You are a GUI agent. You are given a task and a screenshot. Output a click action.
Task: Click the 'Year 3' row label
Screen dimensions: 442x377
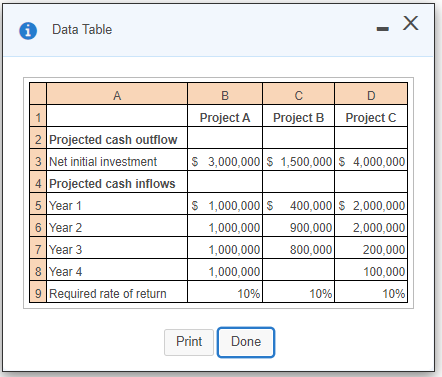coord(65,250)
